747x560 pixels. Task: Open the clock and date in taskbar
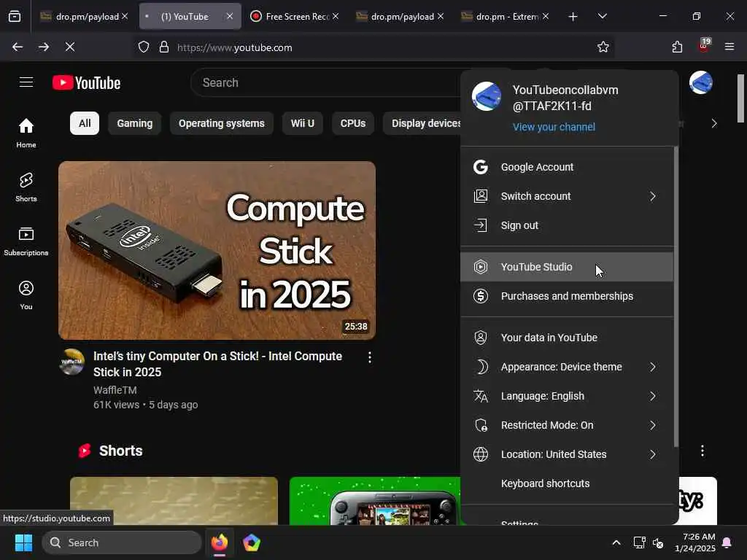coord(694,542)
